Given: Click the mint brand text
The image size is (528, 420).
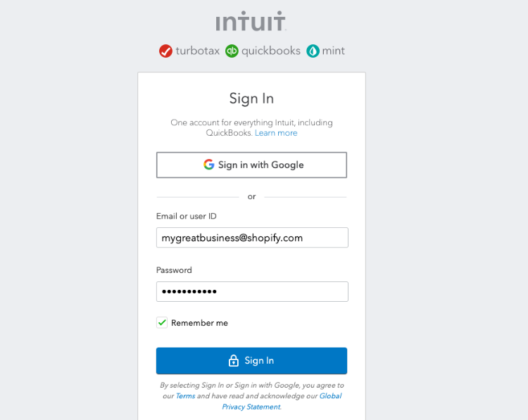Looking at the screenshot, I should [334, 51].
